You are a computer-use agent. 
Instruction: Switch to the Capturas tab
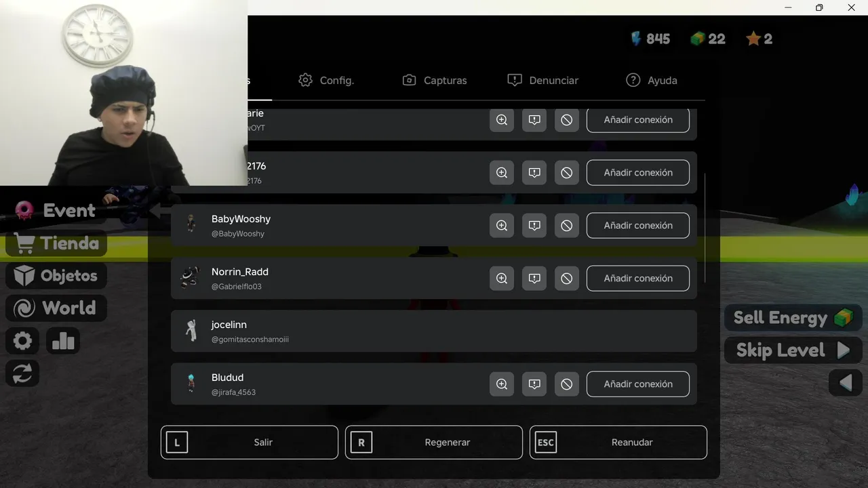coord(435,80)
